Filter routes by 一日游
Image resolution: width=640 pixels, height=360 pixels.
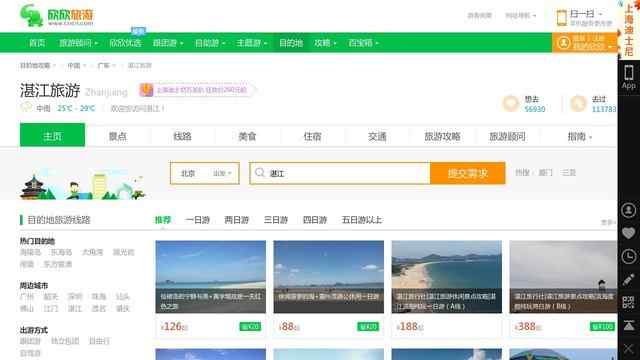[197, 220]
